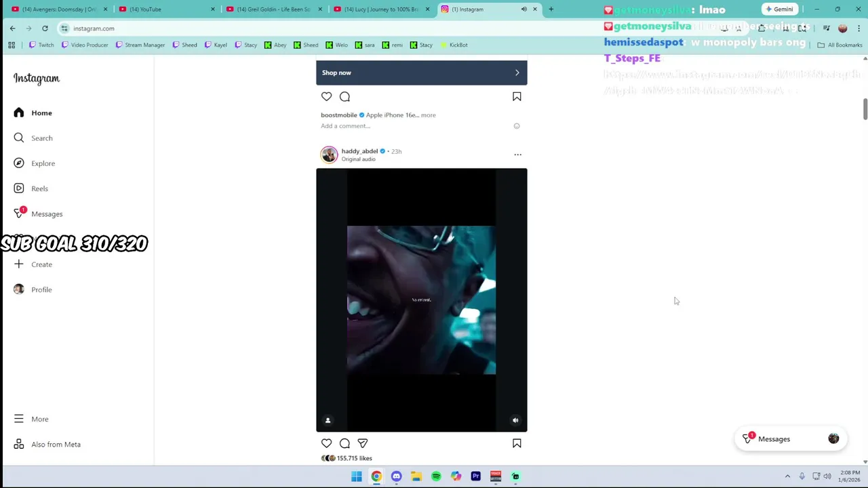Image resolution: width=868 pixels, height=488 pixels.
Task: Comment on boostmobile post bubble icon
Action: point(344,97)
